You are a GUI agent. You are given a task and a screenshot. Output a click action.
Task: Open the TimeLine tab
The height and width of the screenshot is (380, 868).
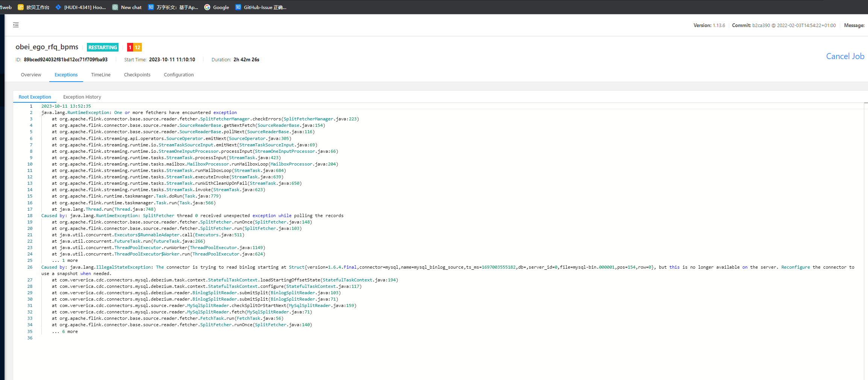(x=101, y=74)
